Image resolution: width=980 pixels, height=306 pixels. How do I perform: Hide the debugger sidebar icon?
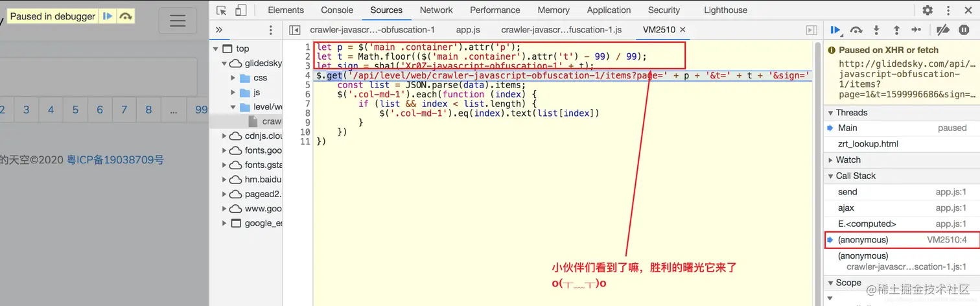[x=811, y=30]
